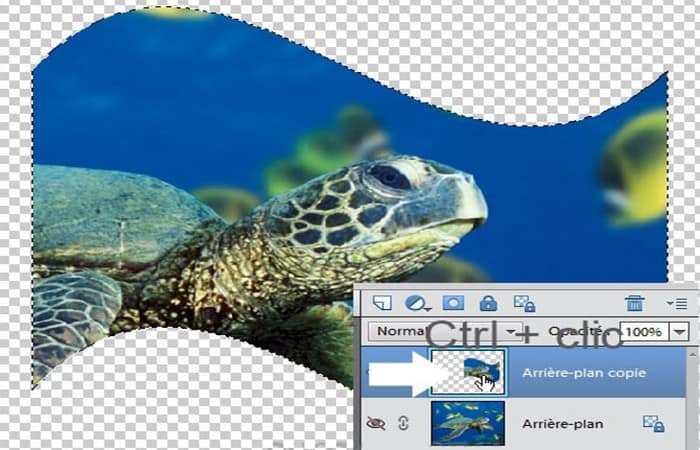
Task: Select the Arrière-plan layer name
Action: [563, 424]
